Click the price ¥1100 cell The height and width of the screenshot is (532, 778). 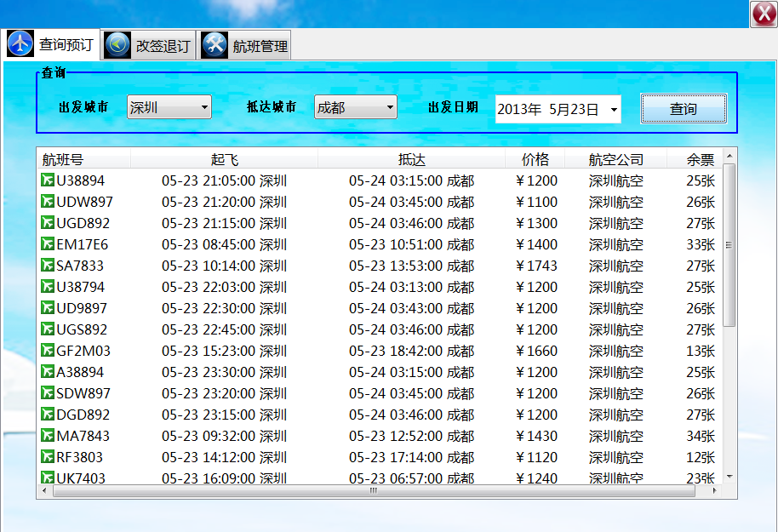coord(536,202)
